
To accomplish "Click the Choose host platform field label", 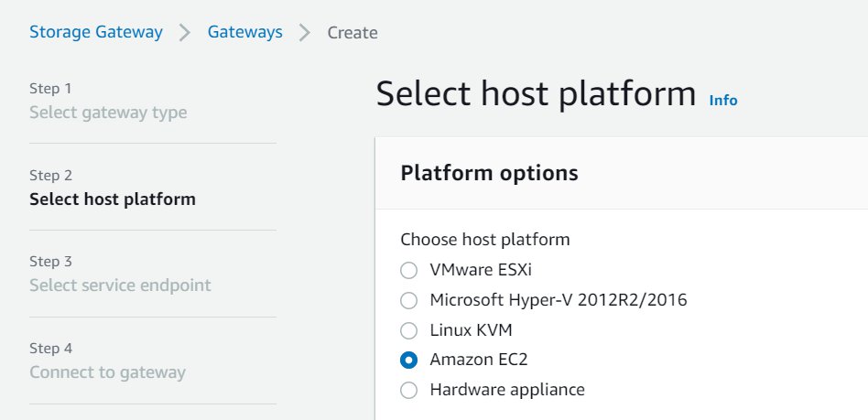I will click(x=485, y=240).
